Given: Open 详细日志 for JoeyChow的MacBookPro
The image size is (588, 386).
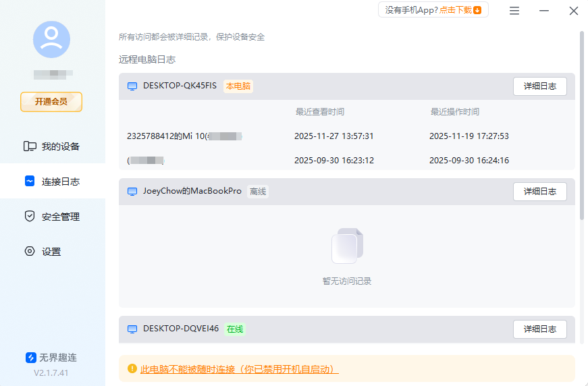Looking at the screenshot, I should [x=539, y=192].
